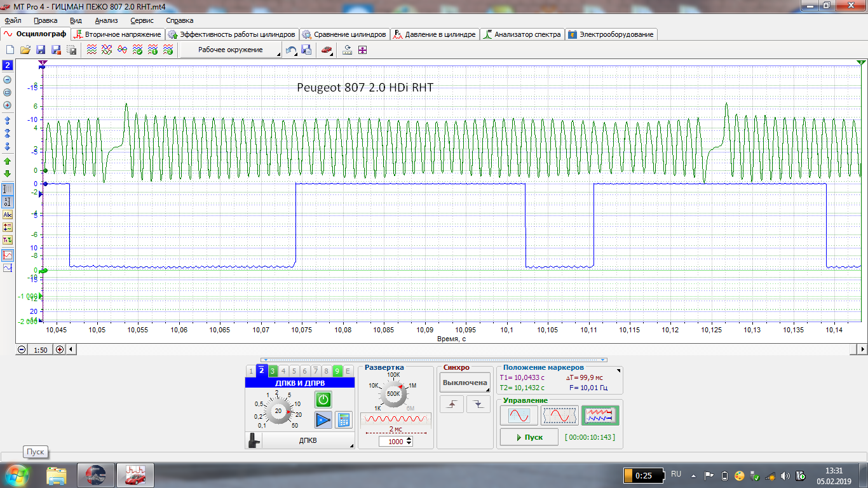Open the ДПКВ sensor type dropdown
Image resolution: width=868 pixels, height=488 pixels.
(x=308, y=440)
